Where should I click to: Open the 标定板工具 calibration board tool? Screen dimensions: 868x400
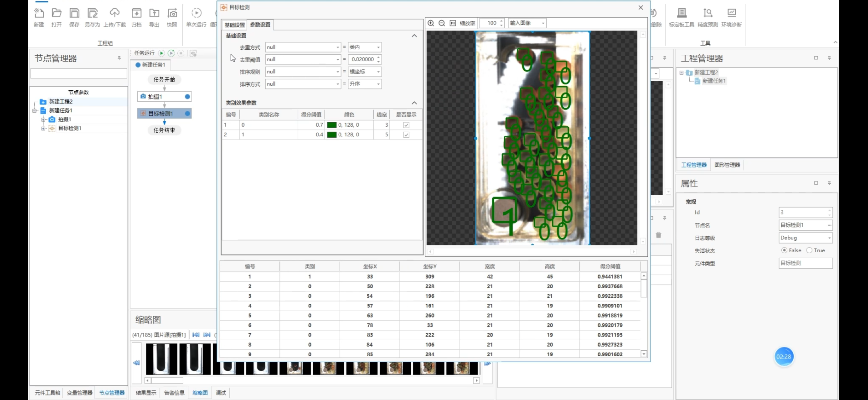tap(682, 13)
